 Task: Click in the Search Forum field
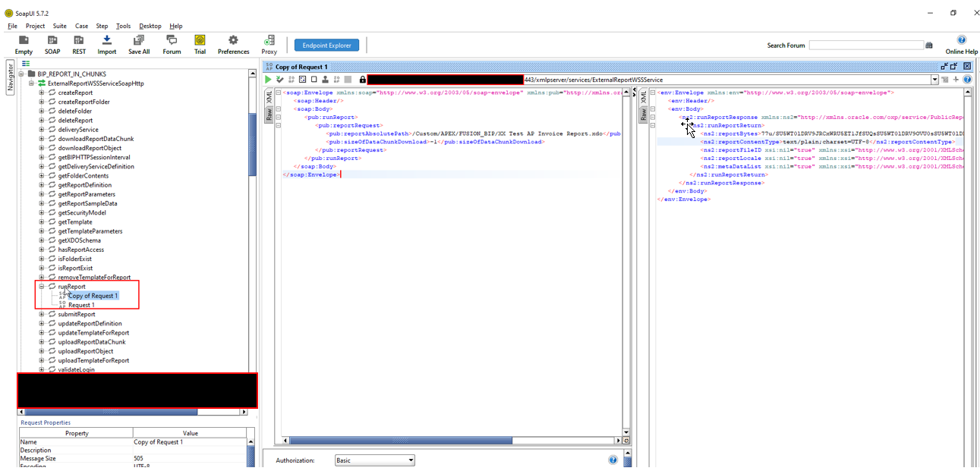pyautogui.click(x=866, y=46)
